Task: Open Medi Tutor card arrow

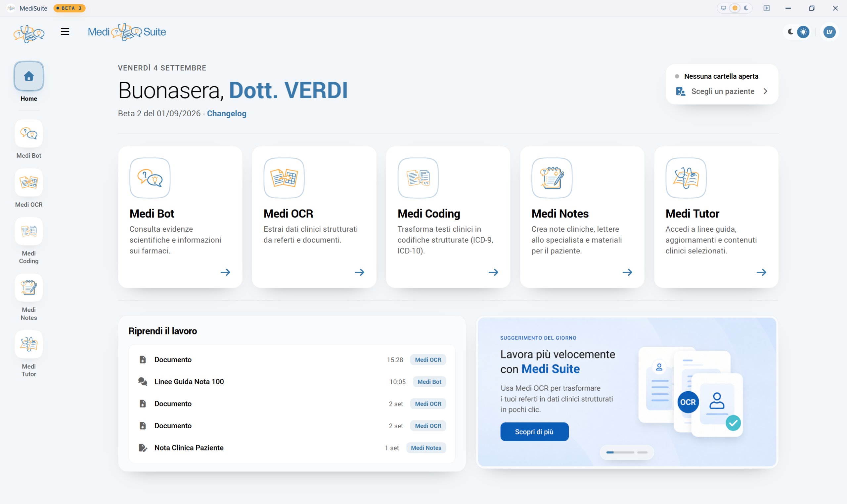Action: click(x=761, y=272)
